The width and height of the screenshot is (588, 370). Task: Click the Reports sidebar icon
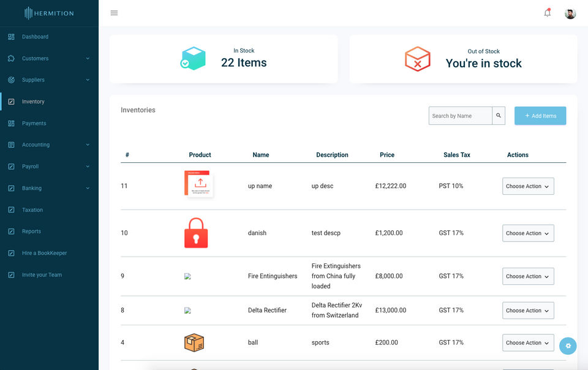pyautogui.click(x=11, y=232)
